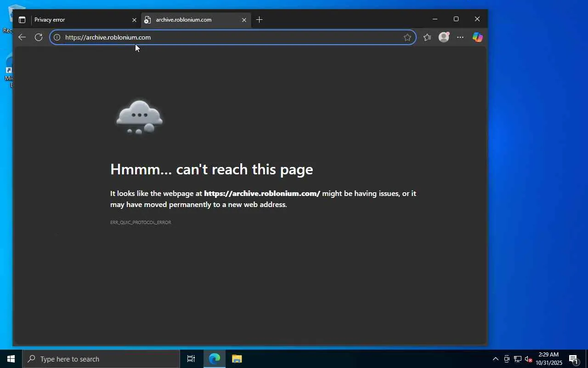This screenshot has width=588, height=368.
Task: Open the notification center icon
Action: (573, 359)
